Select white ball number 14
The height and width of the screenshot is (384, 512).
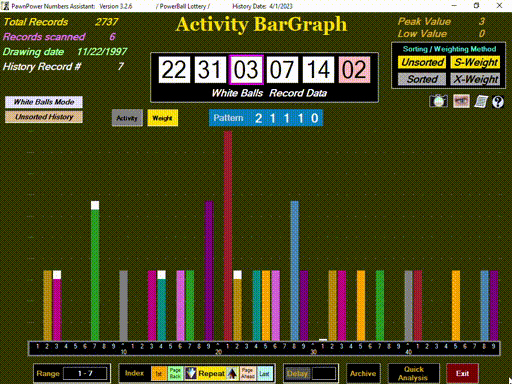click(x=318, y=70)
